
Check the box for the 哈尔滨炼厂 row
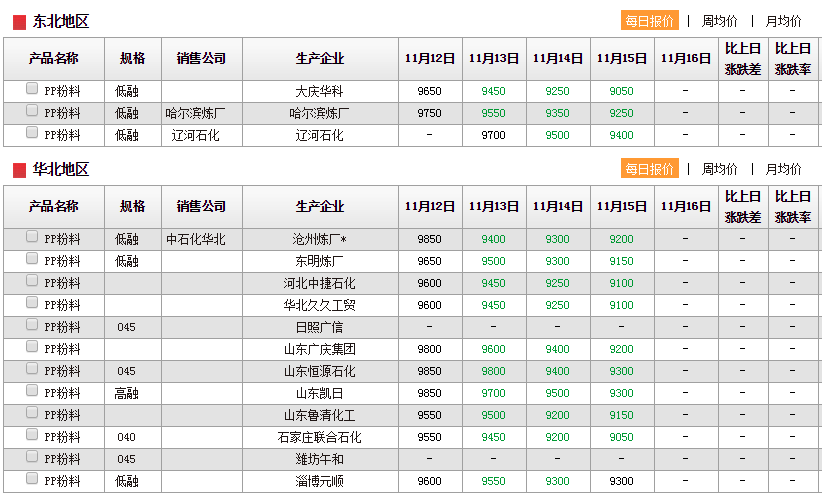click(x=33, y=111)
